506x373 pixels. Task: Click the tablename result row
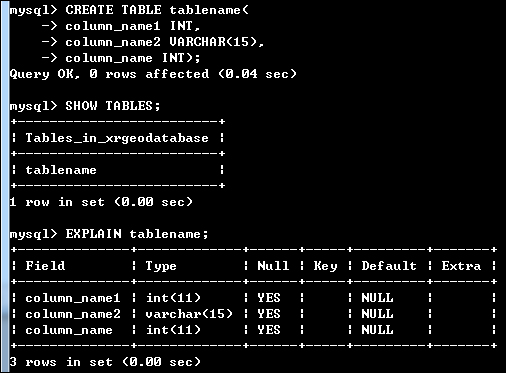[x=61, y=170]
